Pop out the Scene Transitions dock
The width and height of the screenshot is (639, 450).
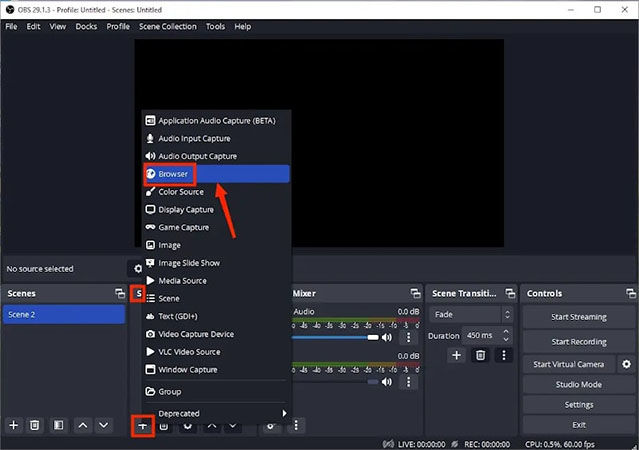point(510,293)
